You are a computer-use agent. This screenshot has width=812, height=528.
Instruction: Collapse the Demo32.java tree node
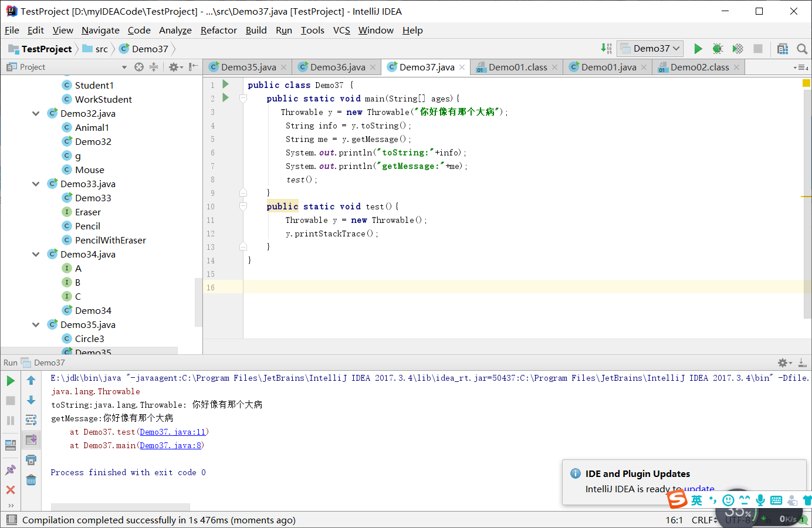click(x=36, y=113)
